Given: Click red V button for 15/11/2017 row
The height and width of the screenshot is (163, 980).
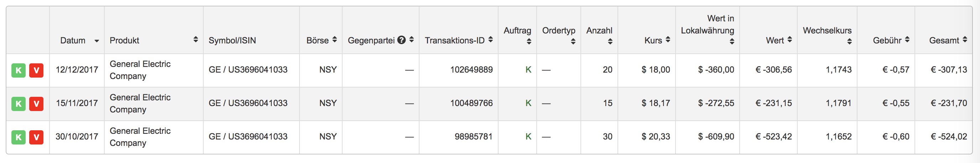Looking at the screenshot, I should pyautogui.click(x=37, y=104).
